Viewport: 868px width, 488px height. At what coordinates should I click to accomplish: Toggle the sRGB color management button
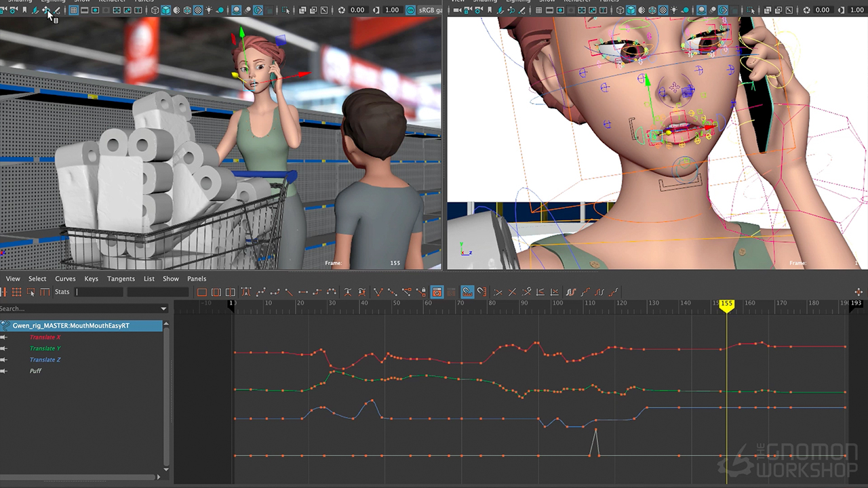(x=411, y=10)
